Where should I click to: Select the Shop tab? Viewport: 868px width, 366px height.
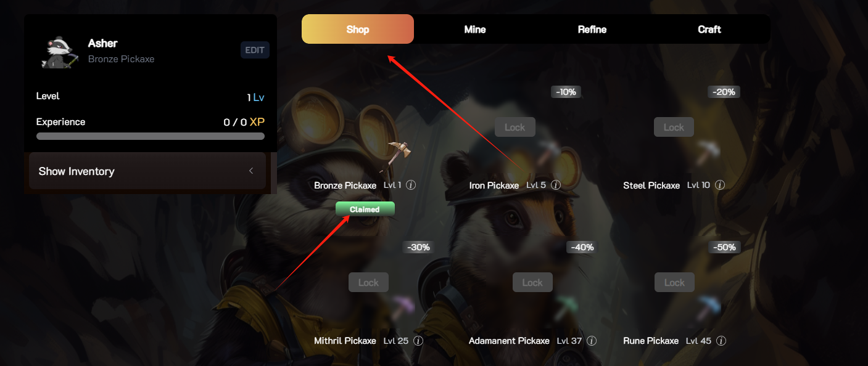pyautogui.click(x=358, y=29)
